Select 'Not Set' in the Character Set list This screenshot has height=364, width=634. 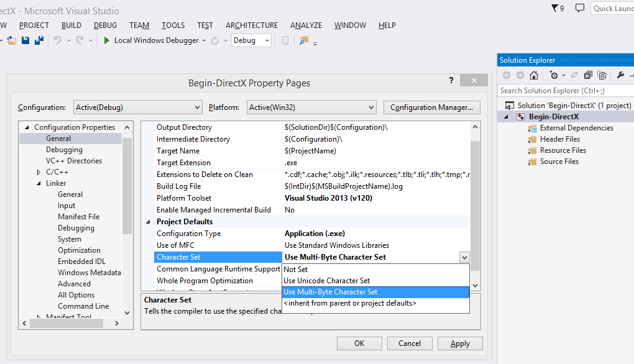coord(375,270)
